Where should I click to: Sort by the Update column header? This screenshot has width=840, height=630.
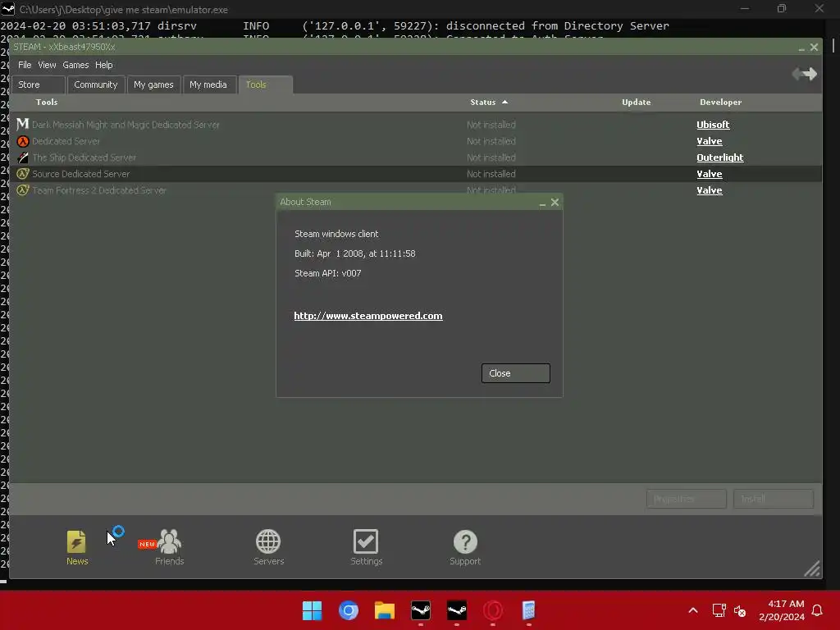(x=637, y=103)
